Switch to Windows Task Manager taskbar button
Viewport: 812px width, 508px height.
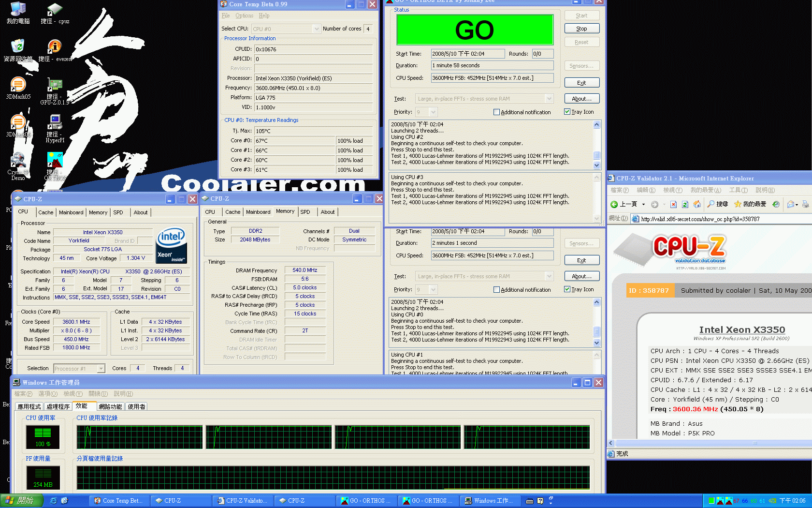pos(490,501)
